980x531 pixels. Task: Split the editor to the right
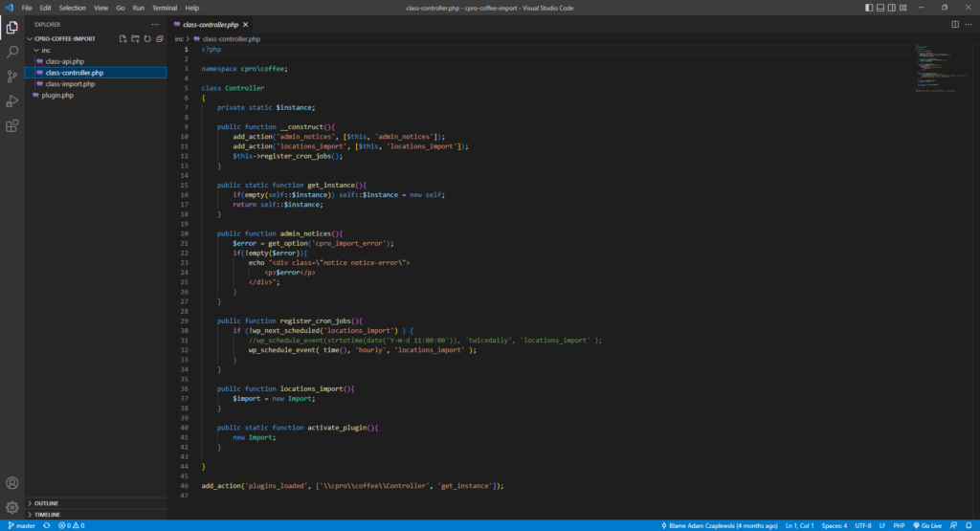[955, 24]
